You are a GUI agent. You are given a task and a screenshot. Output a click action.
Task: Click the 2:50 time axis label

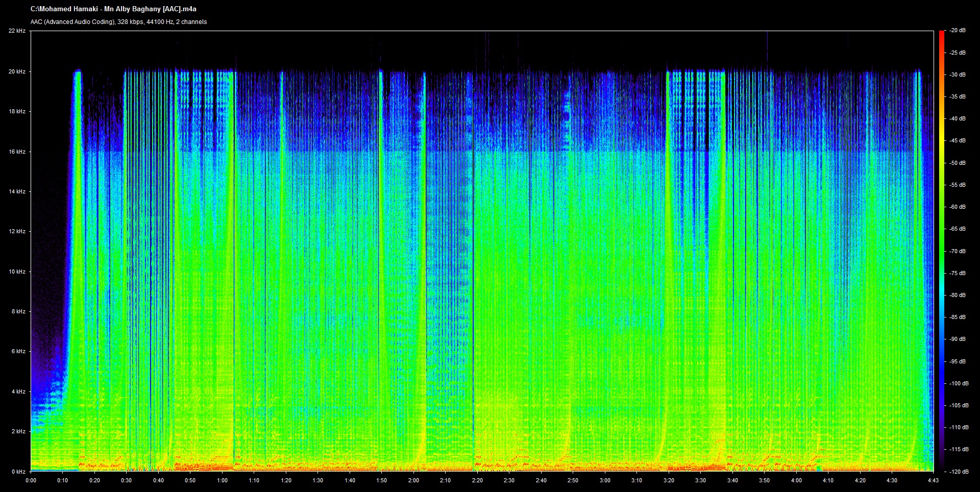(x=573, y=480)
